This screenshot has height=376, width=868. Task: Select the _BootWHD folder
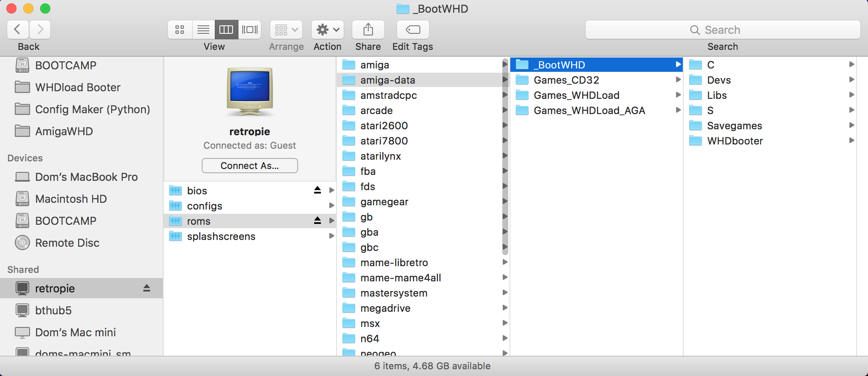click(x=597, y=65)
